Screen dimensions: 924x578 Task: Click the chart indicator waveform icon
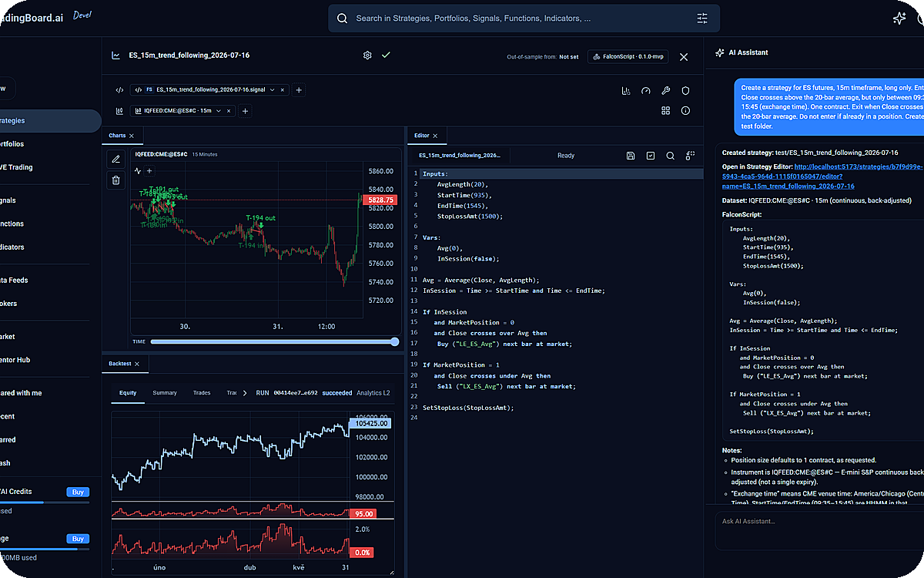[138, 171]
